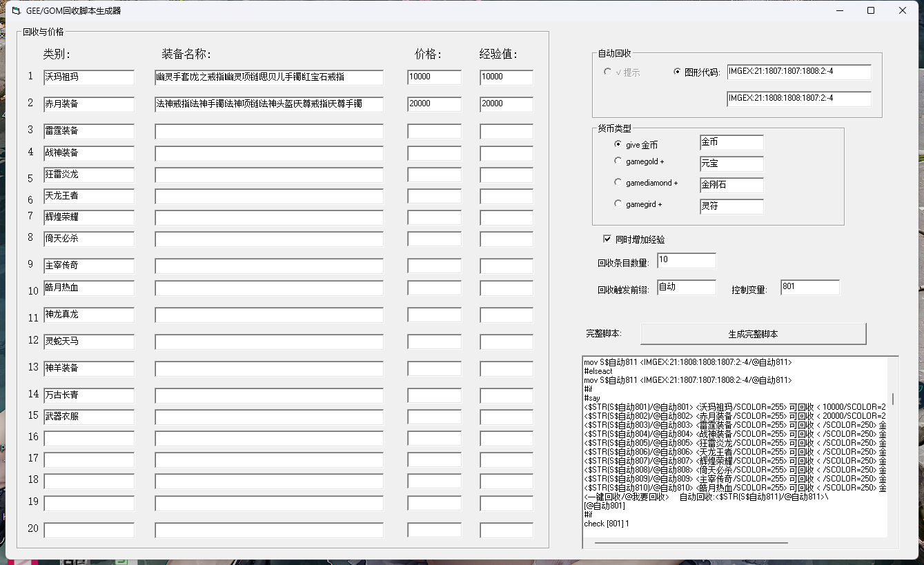Toggle the 同时增加经验 checkbox
Image resolution: width=924 pixels, height=565 pixels.
coord(607,239)
